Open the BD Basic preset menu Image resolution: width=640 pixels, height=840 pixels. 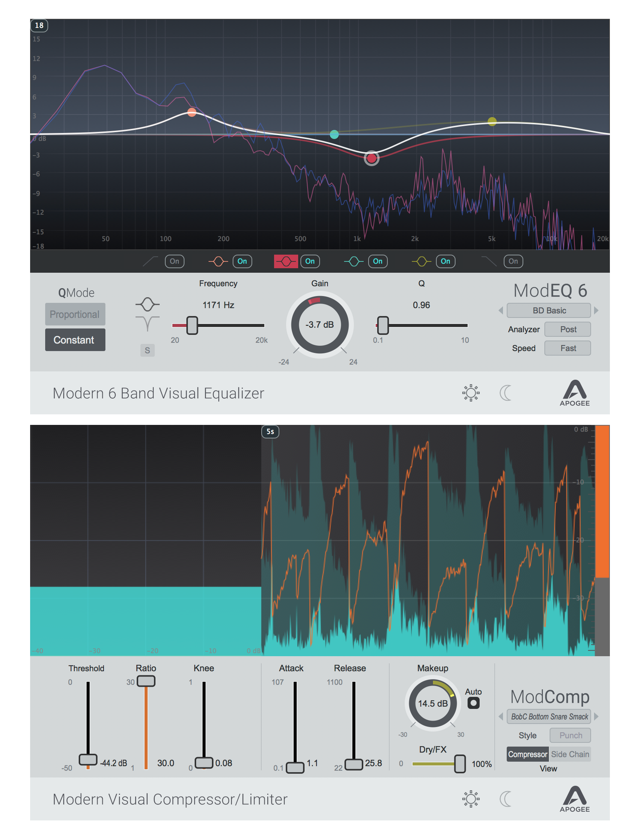[x=549, y=311]
